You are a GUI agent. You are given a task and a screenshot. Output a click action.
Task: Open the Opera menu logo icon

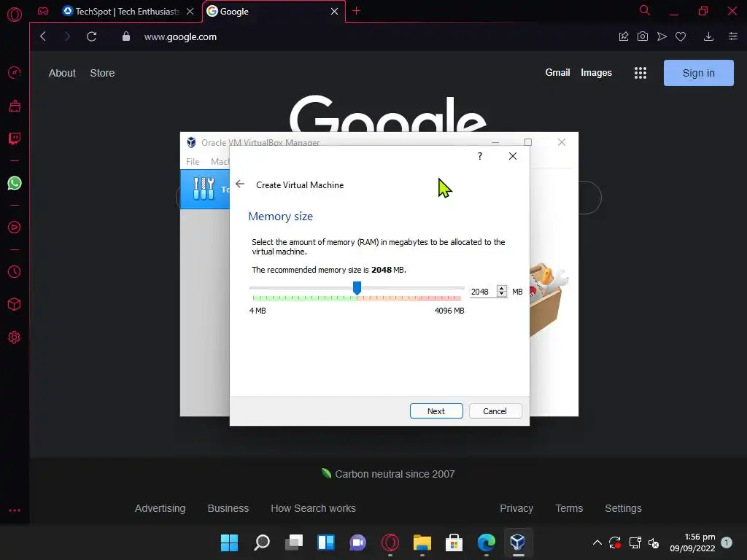tap(15, 15)
